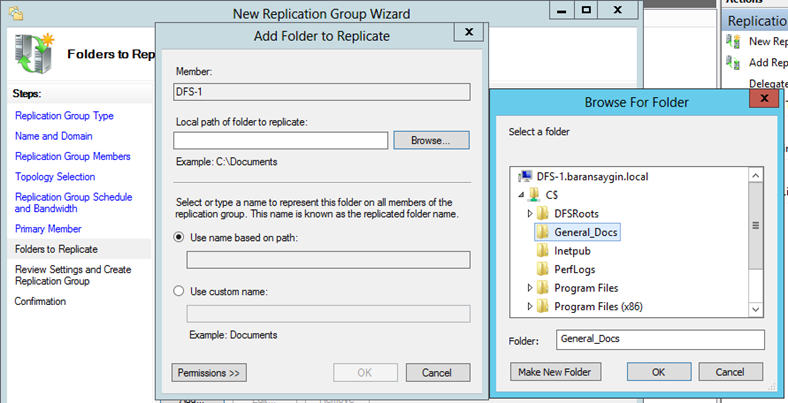
Task: Click the New Replication Group action icon
Action: [735, 41]
